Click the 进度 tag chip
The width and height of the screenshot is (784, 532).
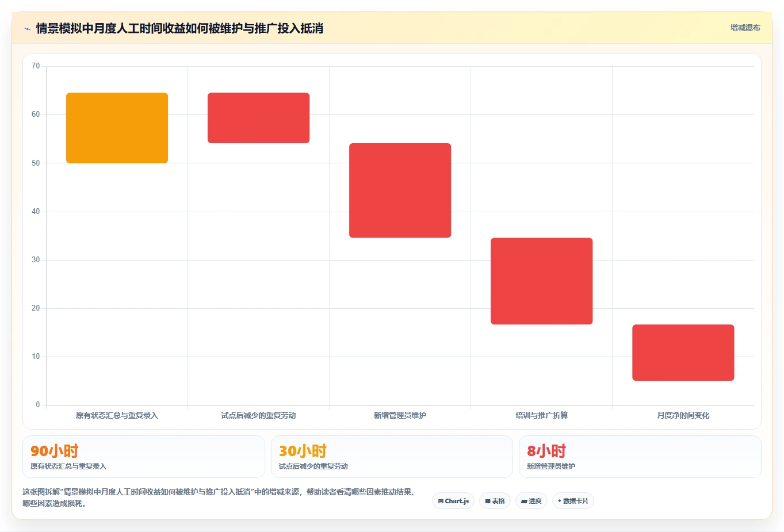pyautogui.click(x=531, y=501)
